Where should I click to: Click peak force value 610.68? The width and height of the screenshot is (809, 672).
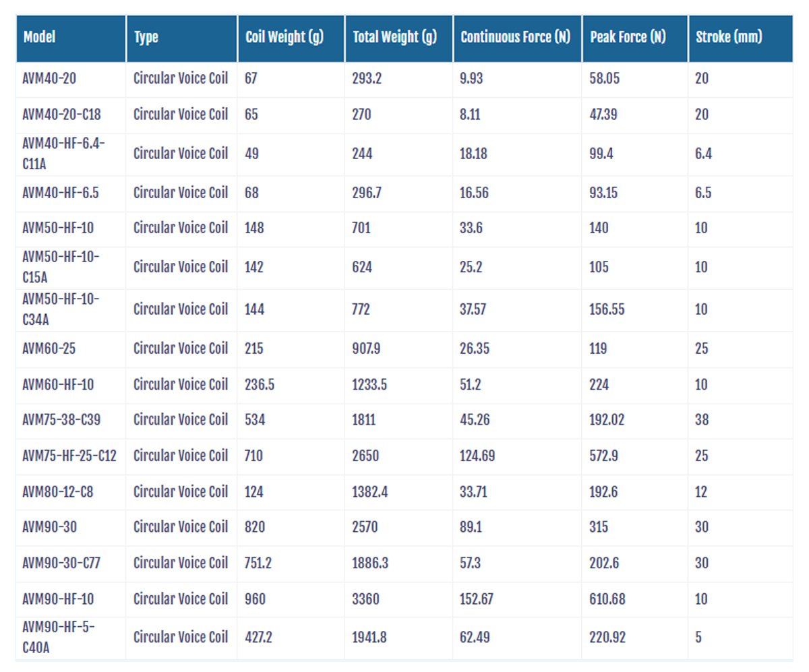click(607, 599)
